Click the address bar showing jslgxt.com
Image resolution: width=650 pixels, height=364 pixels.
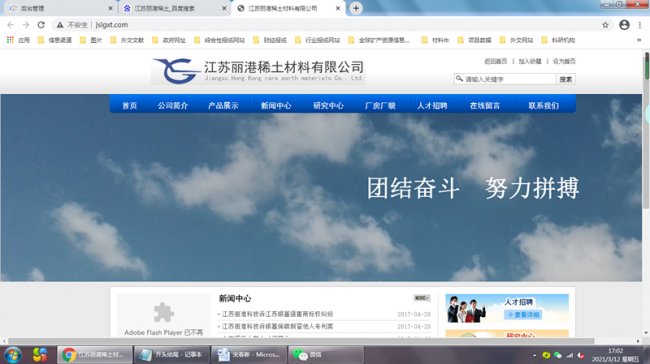pyautogui.click(x=332, y=25)
